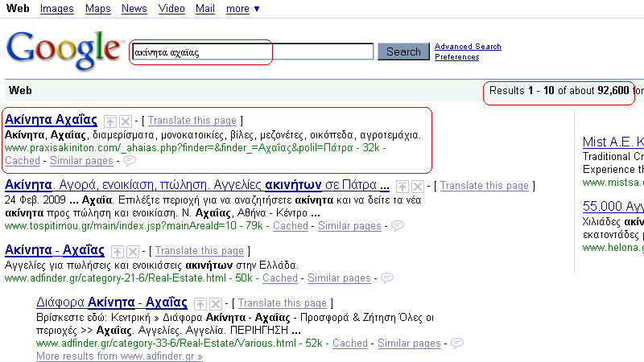
Task: Expand the 'more' dropdown in top navigation
Action: pyautogui.click(x=242, y=9)
